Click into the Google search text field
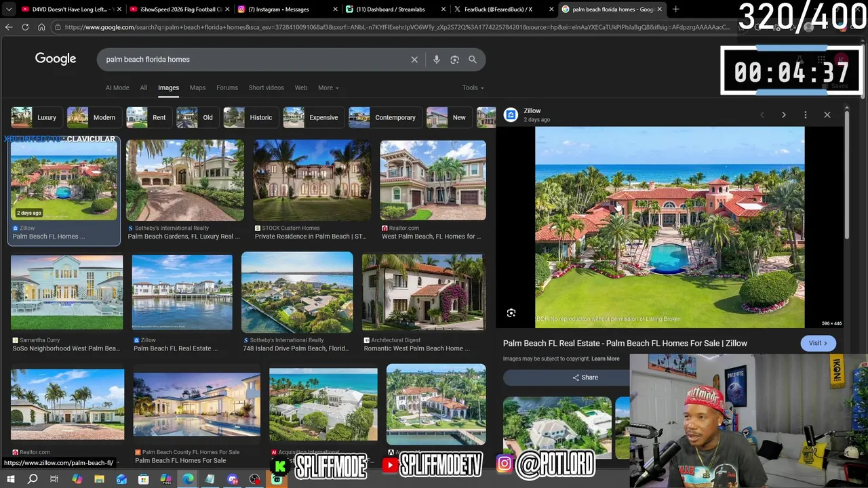Viewport: 868px width, 488px height. pos(254,60)
